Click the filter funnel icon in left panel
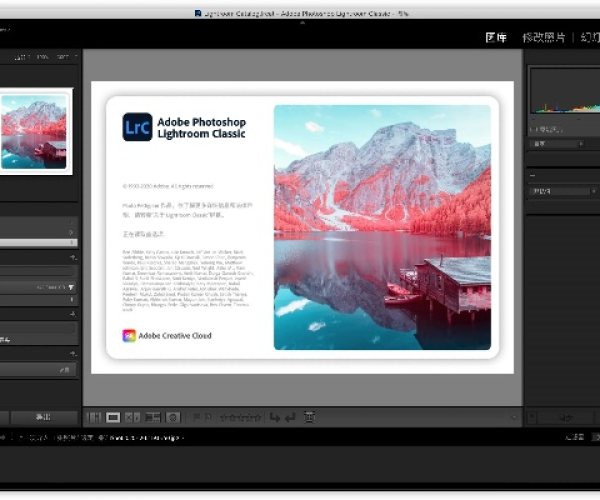 click(x=71, y=287)
